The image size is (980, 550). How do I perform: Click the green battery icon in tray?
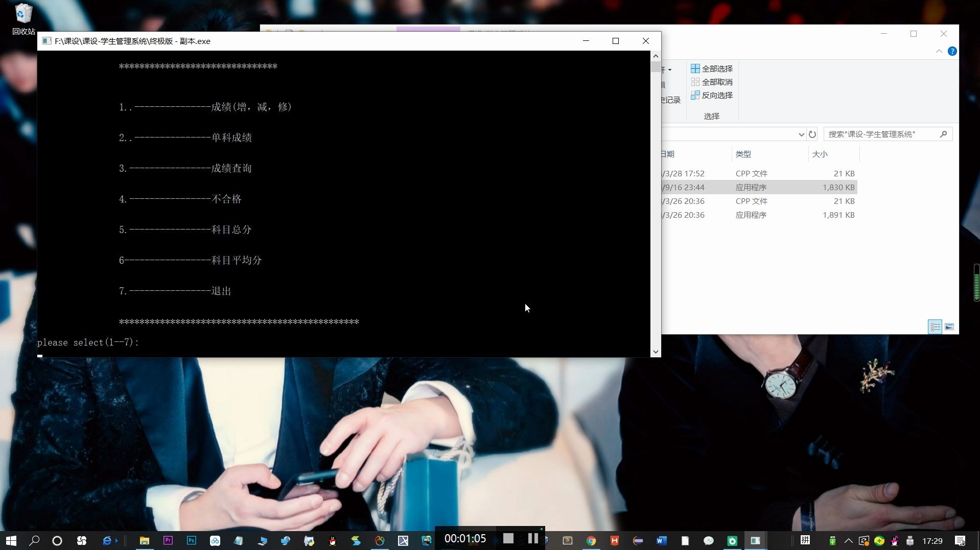click(832, 540)
